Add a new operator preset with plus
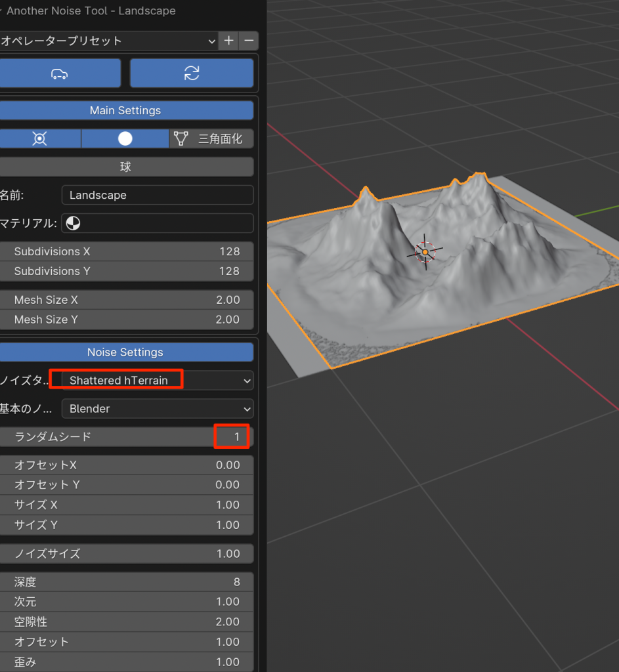619x672 pixels. (x=228, y=41)
